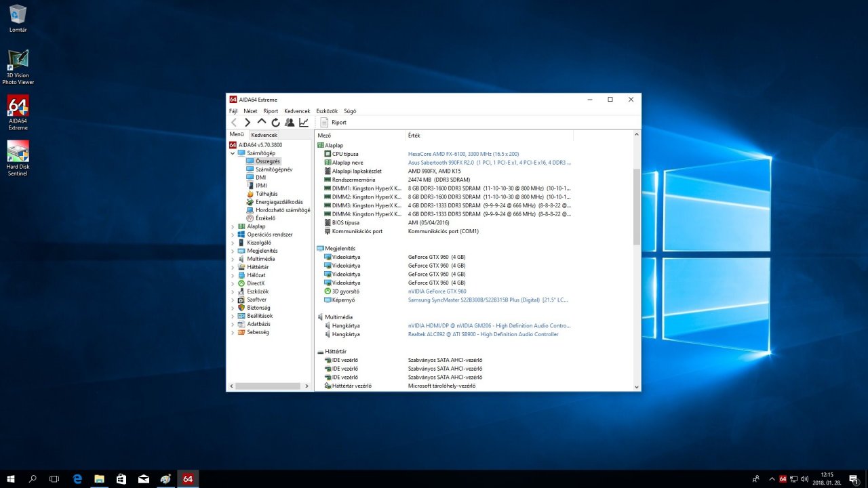
Task: Open File Explorer from the taskbar
Action: tap(99, 479)
